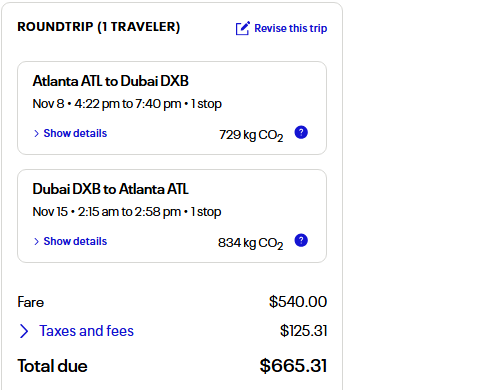Select the Dubai DXB to Atlanta ATL heading

[x=110, y=189]
